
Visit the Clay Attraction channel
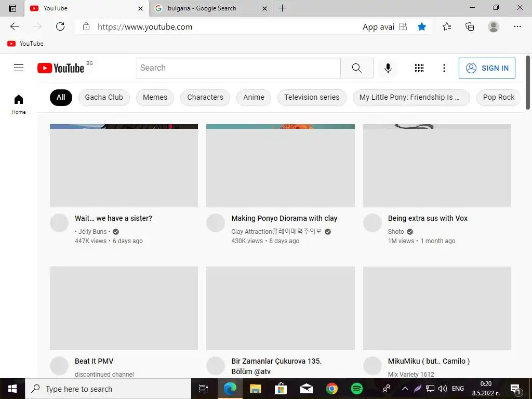coord(276,231)
